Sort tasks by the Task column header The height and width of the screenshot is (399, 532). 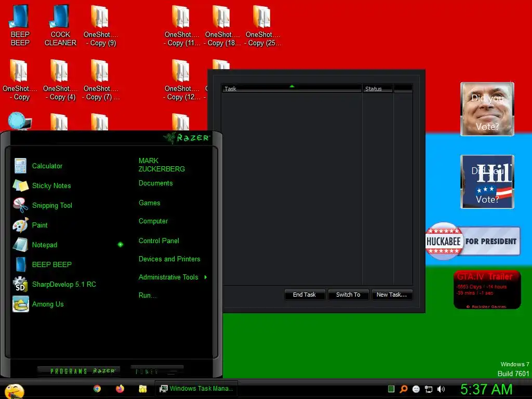pyautogui.click(x=291, y=88)
